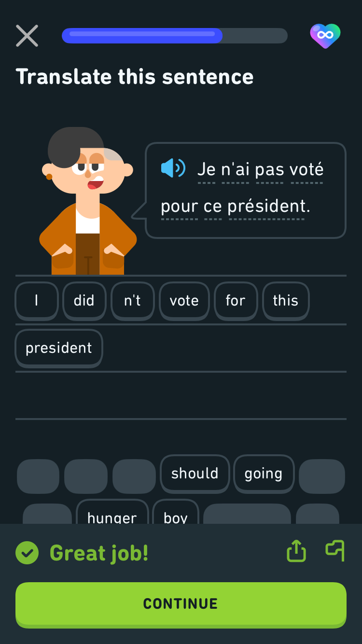362x644 pixels.
Task: Tap the lesson progress bar
Action: (x=174, y=36)
